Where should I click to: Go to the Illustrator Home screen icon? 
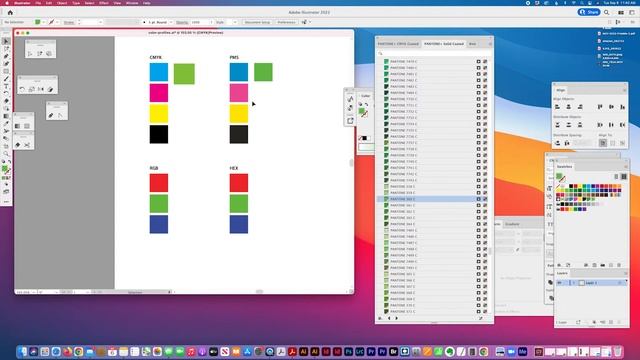click(x=10, y=13)
